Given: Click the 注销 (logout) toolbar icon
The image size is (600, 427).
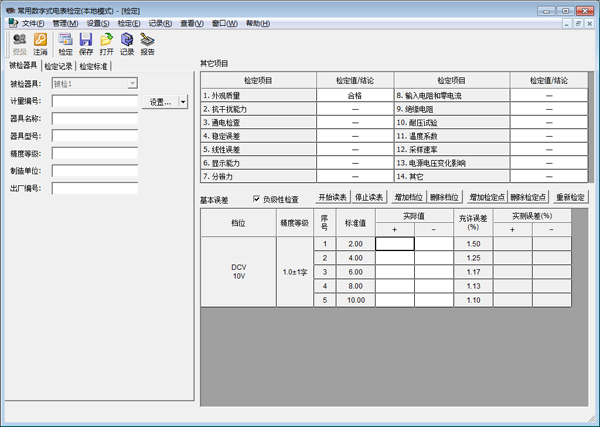Looking at the screenshot, I should [41, 43].
